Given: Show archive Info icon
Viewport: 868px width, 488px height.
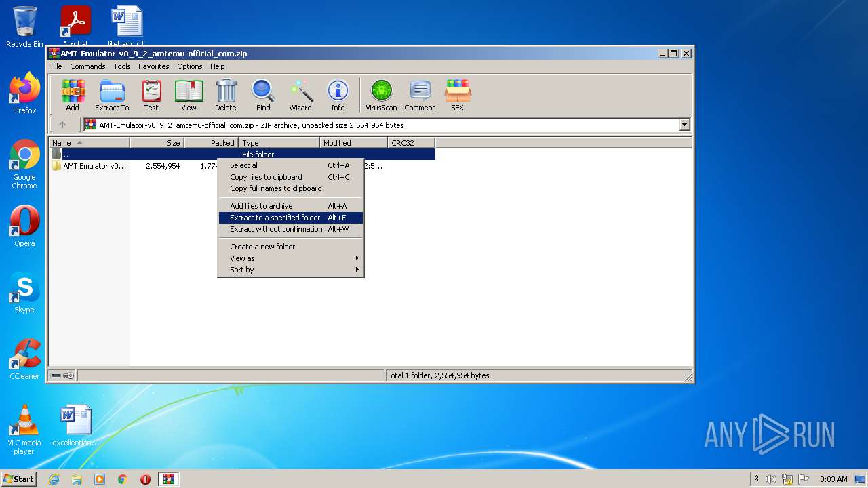Looking at the screenshot, I should pyautogui.click(x=338, y=95).
